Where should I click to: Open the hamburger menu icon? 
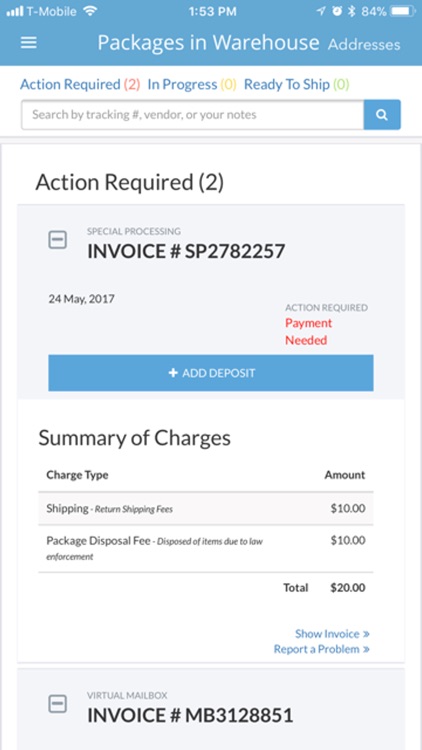(x=29, y=43)
